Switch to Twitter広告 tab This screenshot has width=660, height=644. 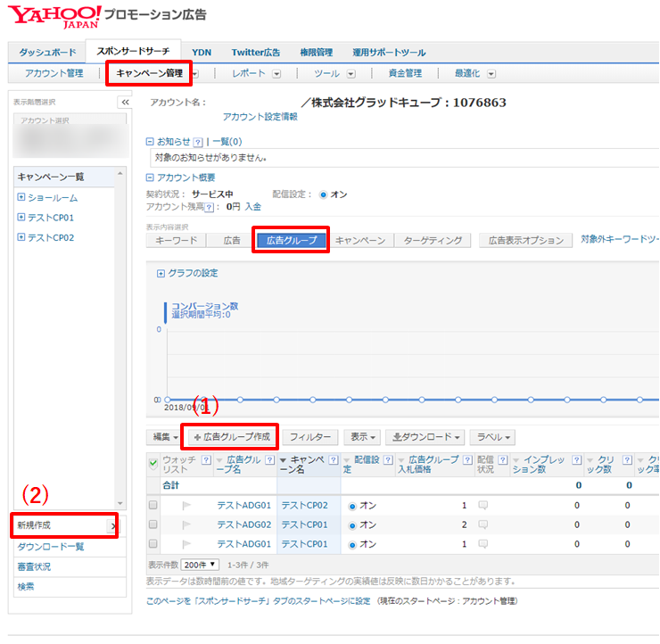255,53
